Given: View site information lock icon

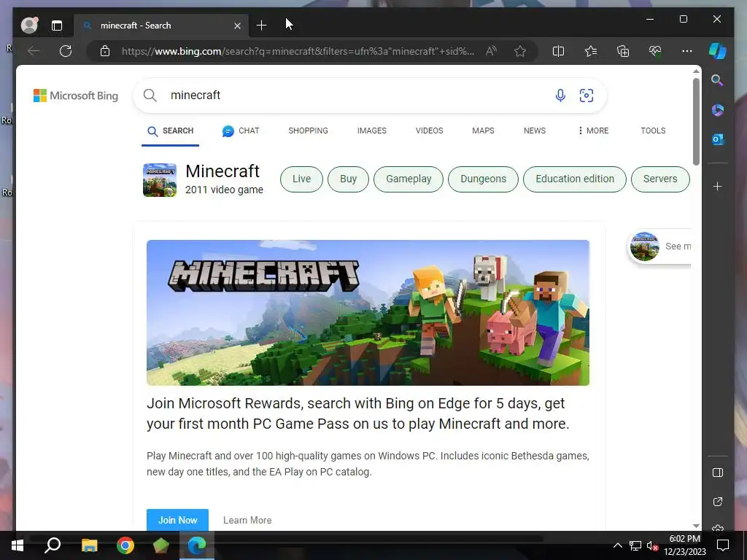Looking at the screenshot, I should 105,51.
